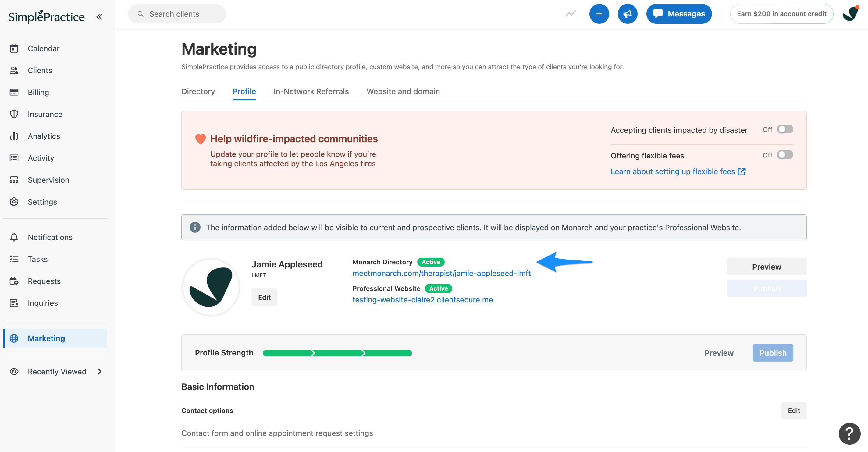Click the Help wildfire-impacted communities heading
This screenshot has width=868, height=452.
293,139
